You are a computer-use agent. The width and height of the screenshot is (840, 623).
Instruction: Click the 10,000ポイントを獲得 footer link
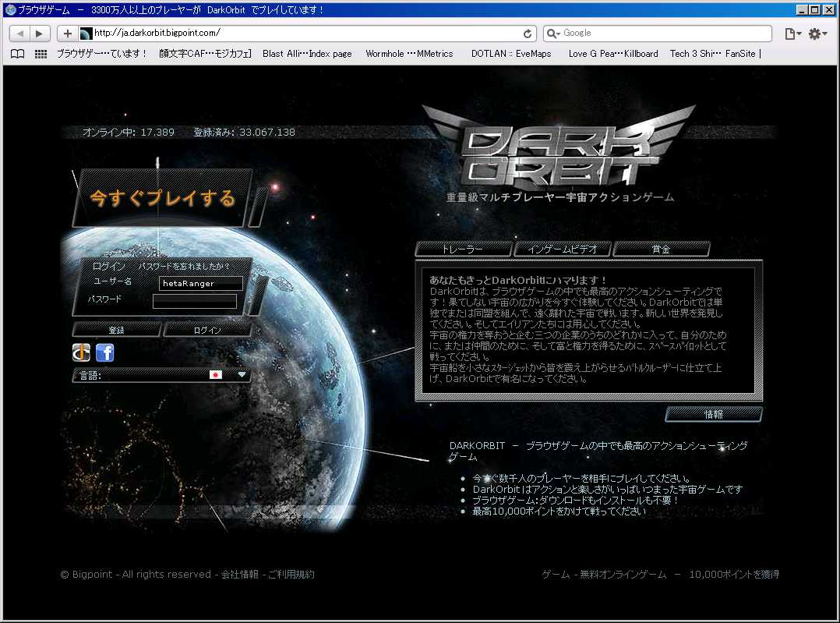(734, 574)
